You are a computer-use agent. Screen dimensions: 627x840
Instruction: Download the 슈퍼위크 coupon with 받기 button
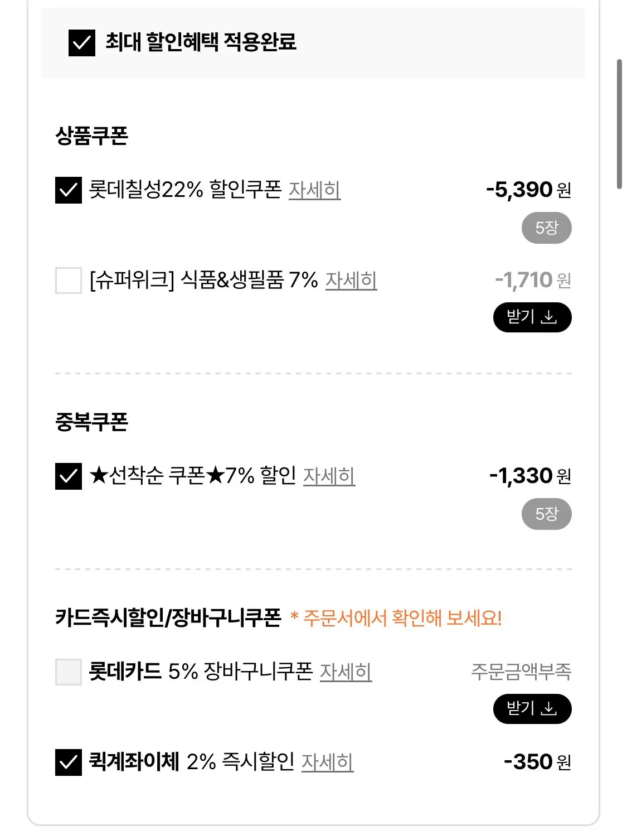[x=532, y=317]
